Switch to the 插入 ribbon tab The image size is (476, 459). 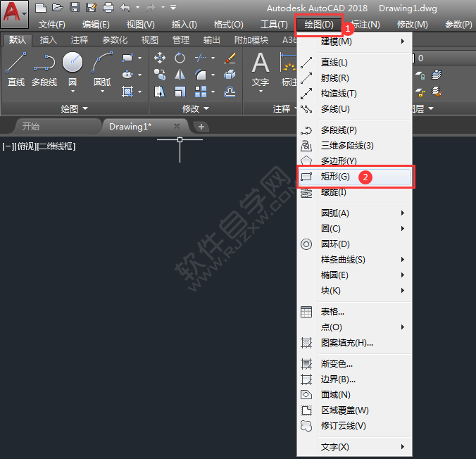[x=49, y=39]
